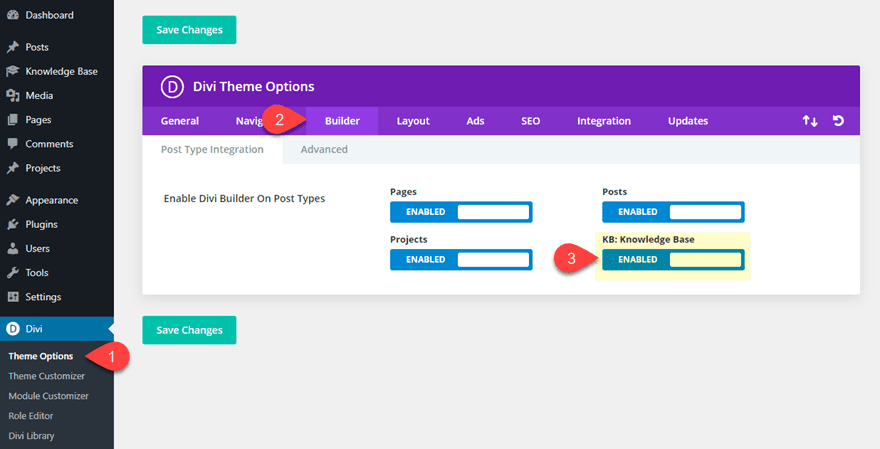Click the Users person icon

click(12, 248)
